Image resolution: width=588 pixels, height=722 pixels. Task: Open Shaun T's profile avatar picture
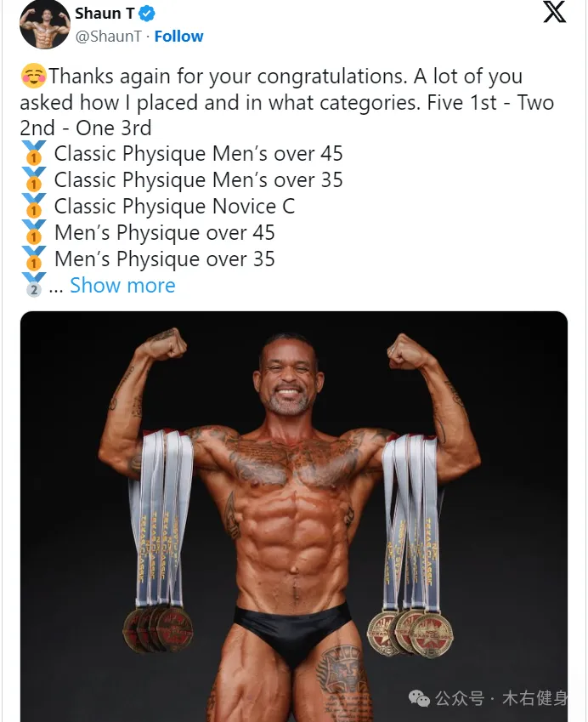[45, 25]
